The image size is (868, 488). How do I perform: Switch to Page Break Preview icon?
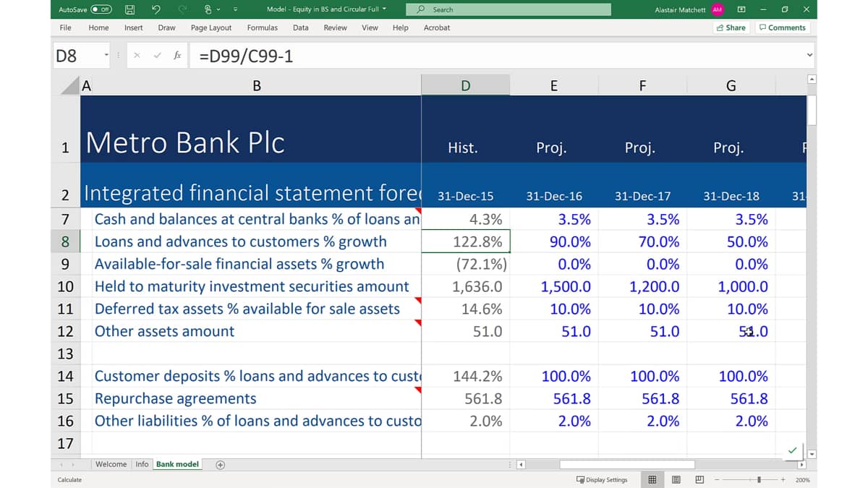click(x=699, y=479)
